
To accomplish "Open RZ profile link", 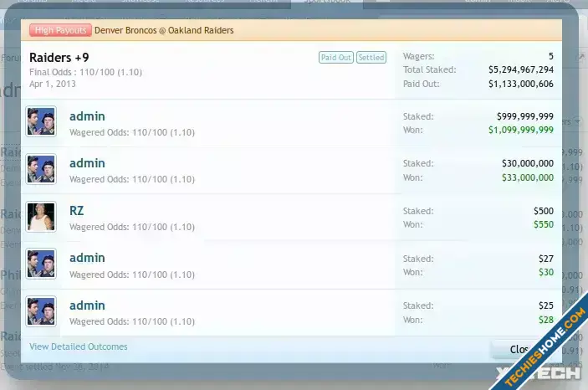I will coord(76,211).
